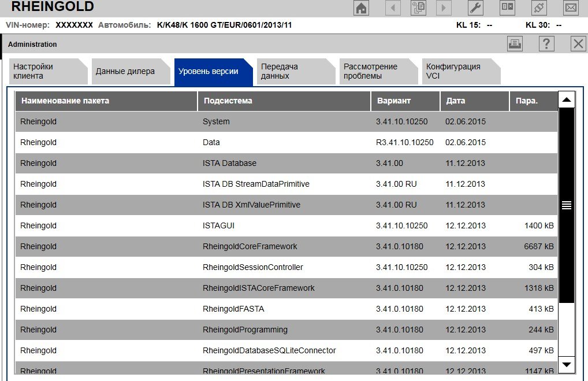This screenshot has width=588, height=381.
Task: Select the ISTAGUI row in the table
Action: coord(286,225)
